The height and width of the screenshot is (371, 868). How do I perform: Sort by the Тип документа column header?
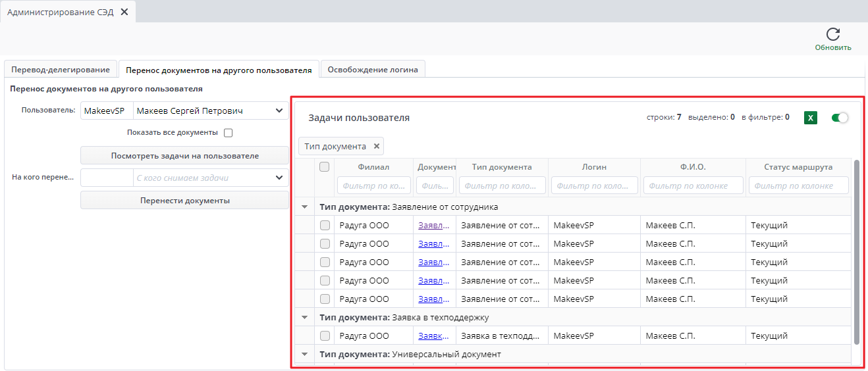(502, 167)
